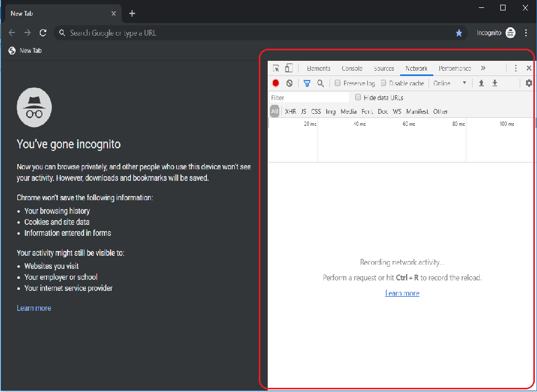537x392 pixels.
Task: Enable the Disable cache checkbox
Action: (x=383, y=83)
